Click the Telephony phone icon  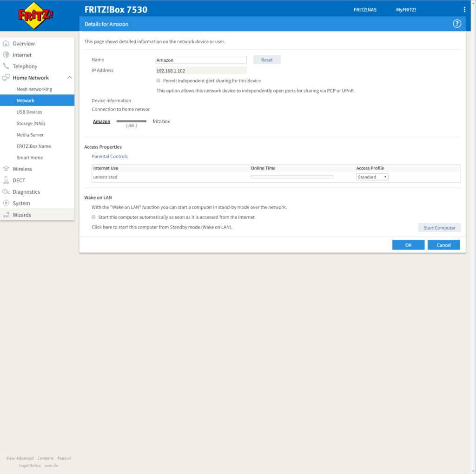[6, 66]
